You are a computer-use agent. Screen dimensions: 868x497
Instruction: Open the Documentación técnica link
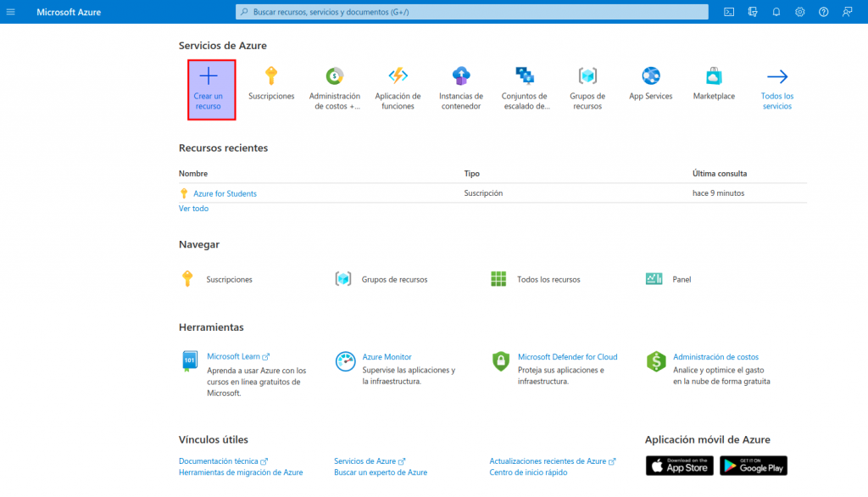pos(219,461)
